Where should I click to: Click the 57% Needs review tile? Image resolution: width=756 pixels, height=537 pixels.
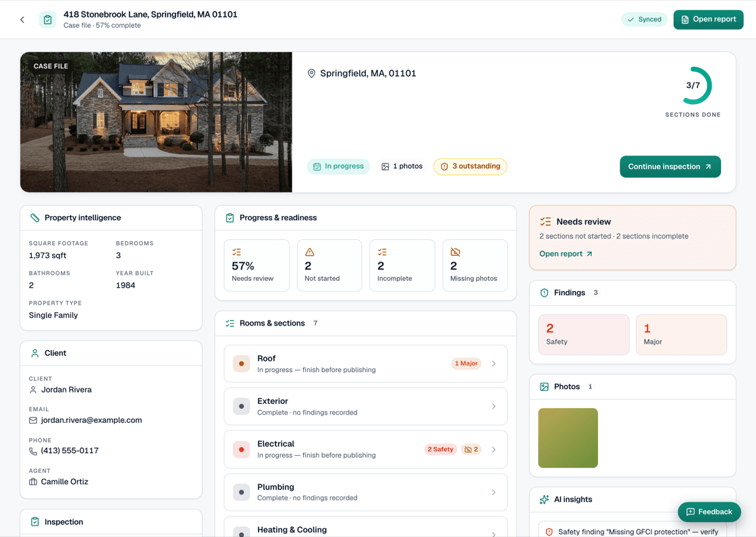[257, 265]
